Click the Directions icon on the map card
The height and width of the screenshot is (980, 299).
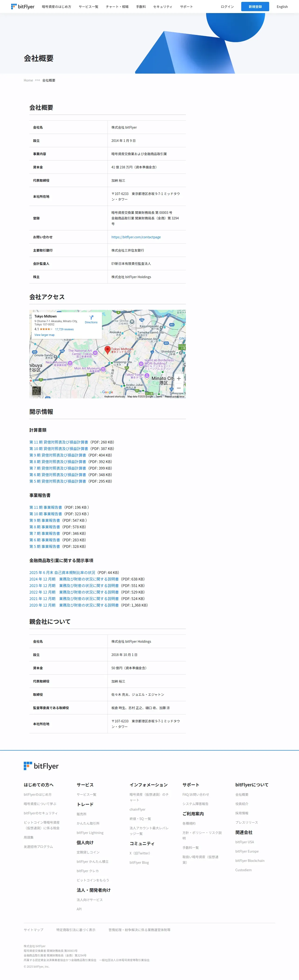pos(91,317)
